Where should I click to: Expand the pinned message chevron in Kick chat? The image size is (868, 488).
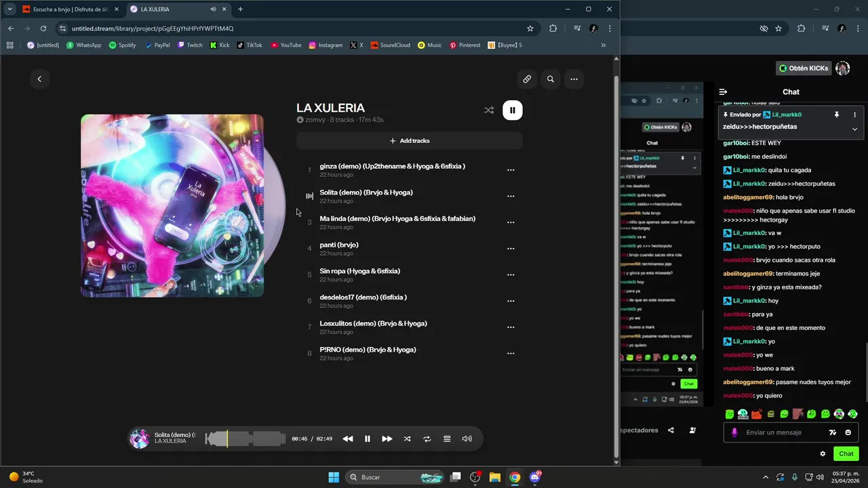pyautogui.click(x=854, y=129)
